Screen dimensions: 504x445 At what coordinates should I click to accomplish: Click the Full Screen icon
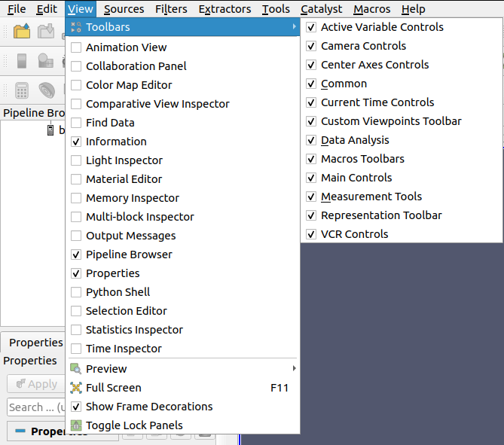76,388
